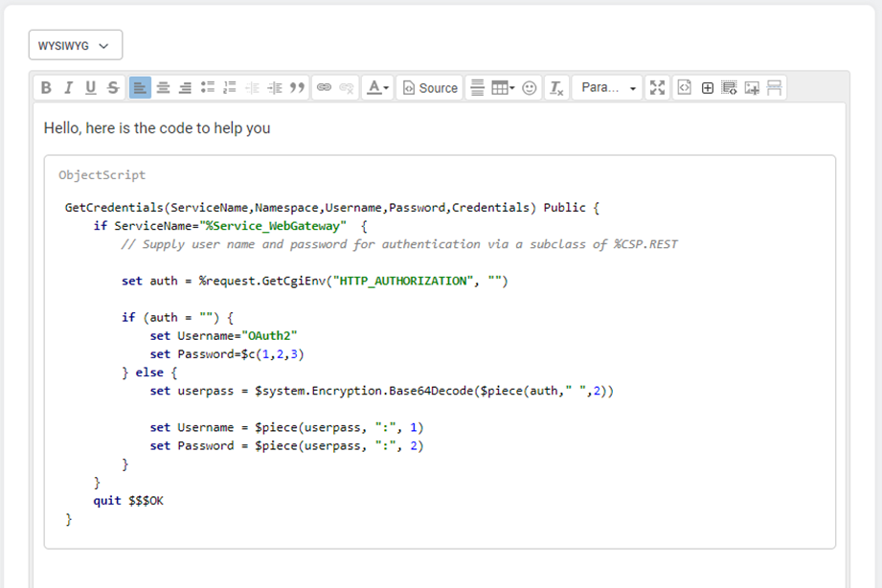Click the insert image button

(752, 88)
